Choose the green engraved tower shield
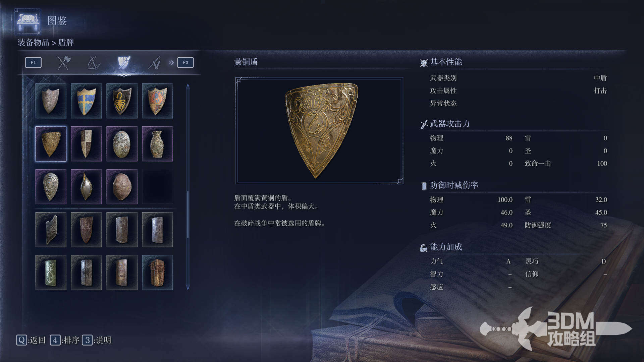Viewport: 644px width, 362px height. point(51,273)
